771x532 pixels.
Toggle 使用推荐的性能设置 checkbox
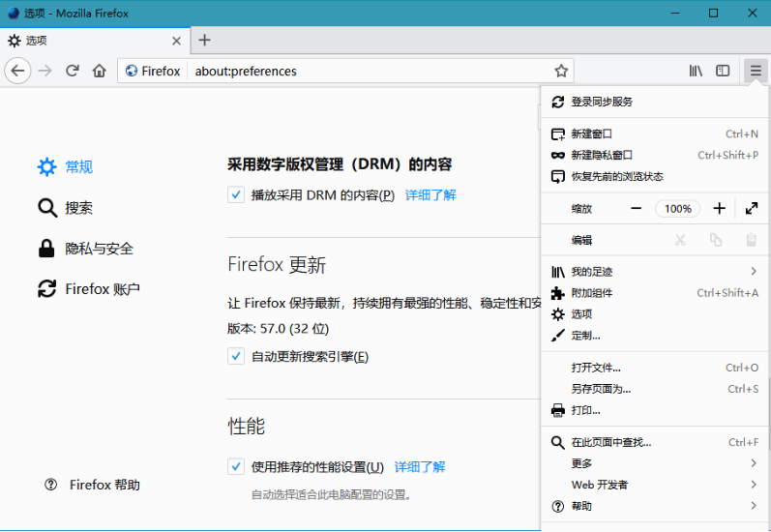(236, 466)
